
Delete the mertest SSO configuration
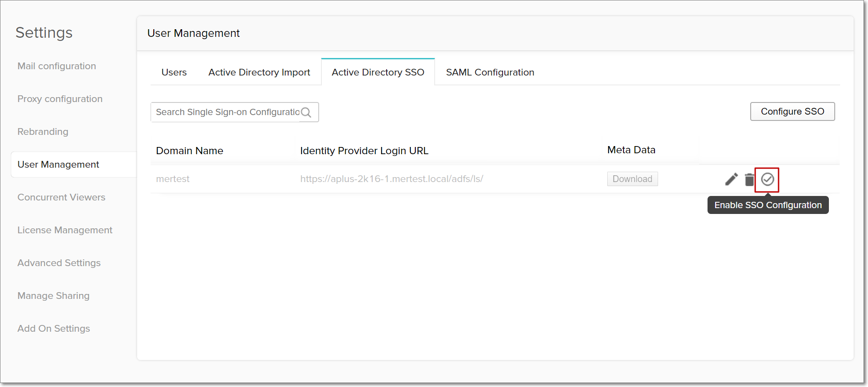pos(749,179)
